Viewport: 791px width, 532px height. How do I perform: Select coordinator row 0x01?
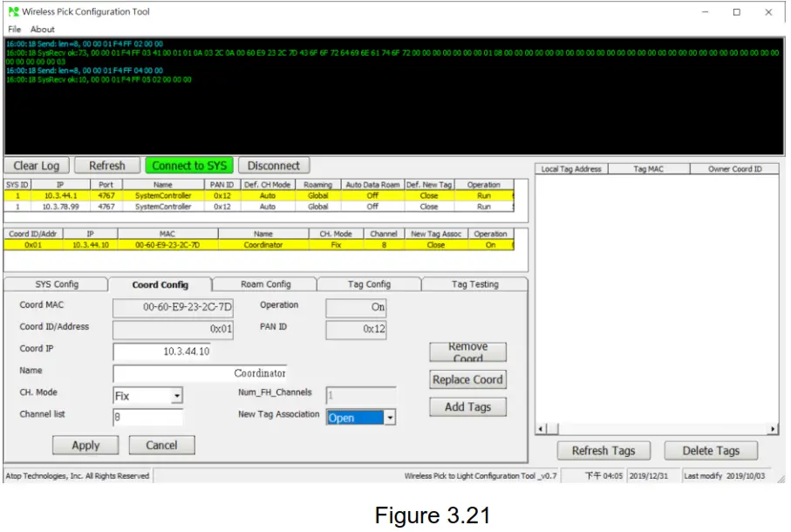[259, 245]
